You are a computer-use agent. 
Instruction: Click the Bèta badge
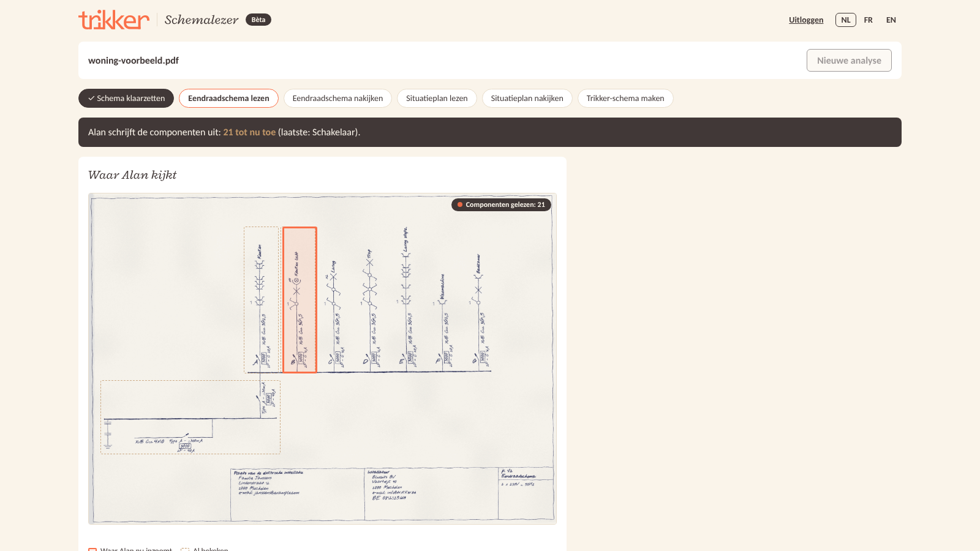[258, 20]
